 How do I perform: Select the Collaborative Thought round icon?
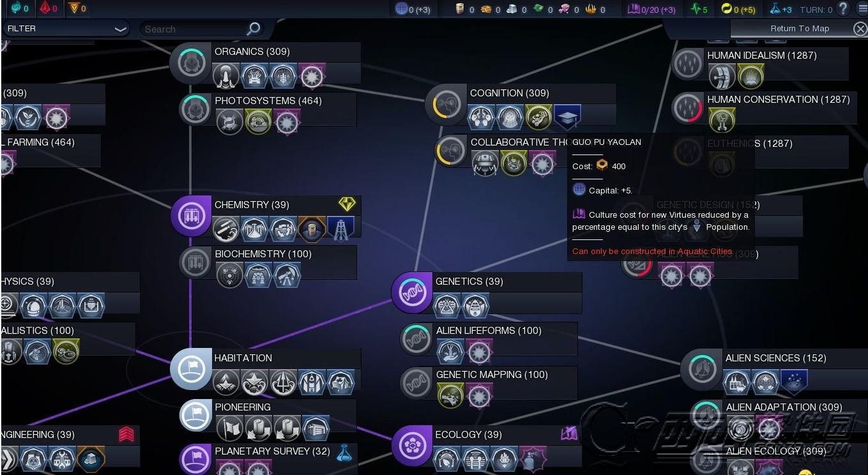click(451, 151)
